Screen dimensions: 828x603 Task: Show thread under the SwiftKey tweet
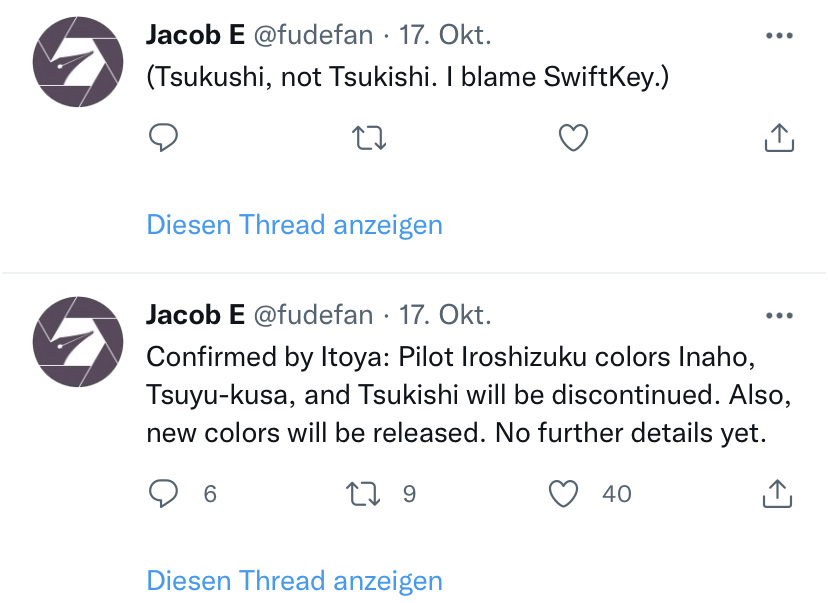coord(294,225)
